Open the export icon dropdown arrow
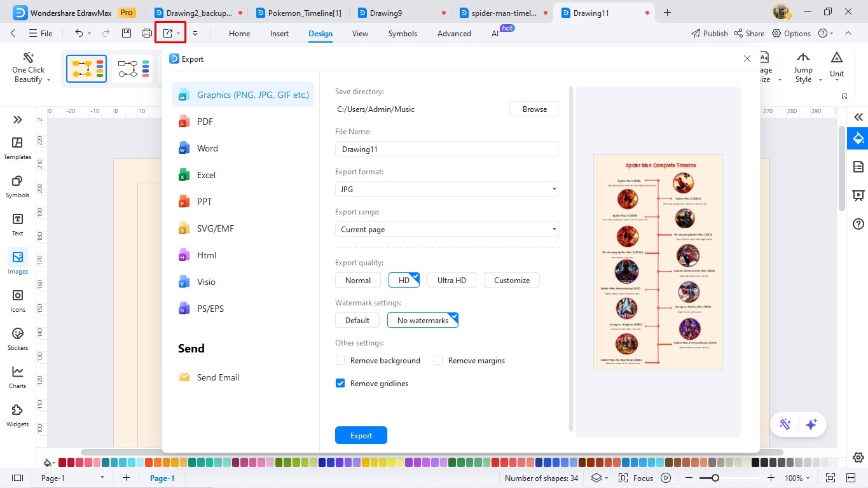This screenshot has height=488, width=868. pos(179,33)
